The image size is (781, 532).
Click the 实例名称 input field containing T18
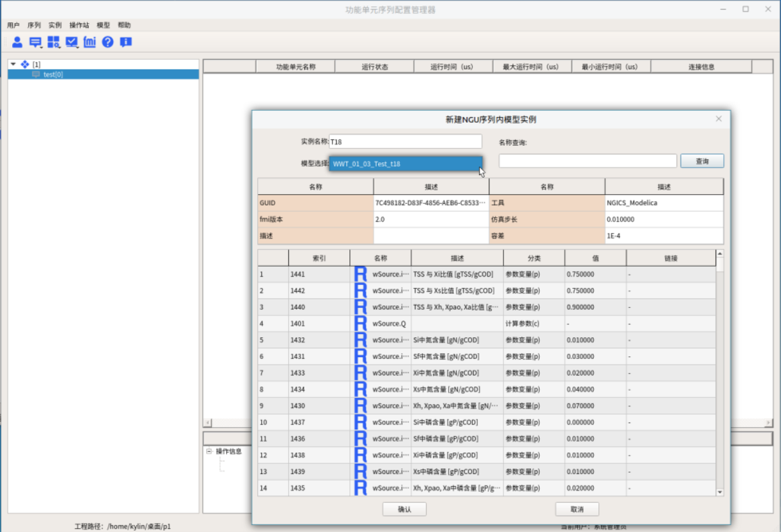coord(405,141)
